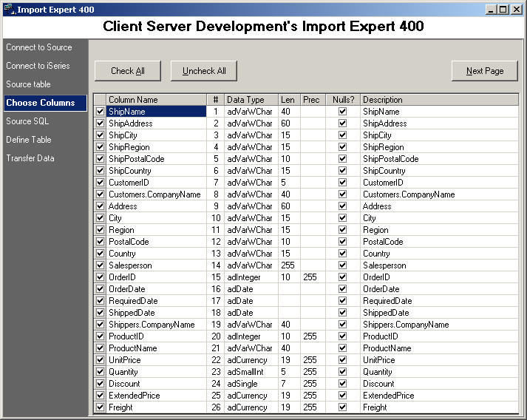Select the Source table step
Screen dimensions: 527x420
[x=29, y=84]
